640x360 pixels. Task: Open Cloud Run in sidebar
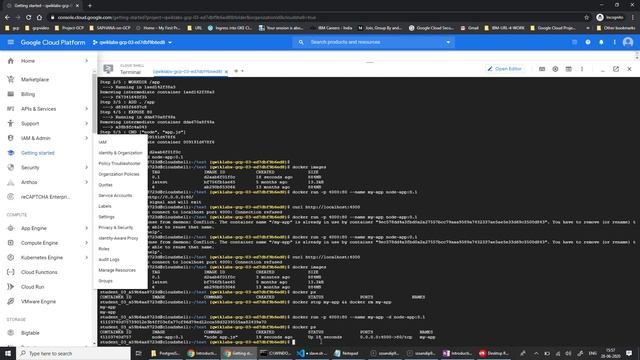tap(32, 287)
